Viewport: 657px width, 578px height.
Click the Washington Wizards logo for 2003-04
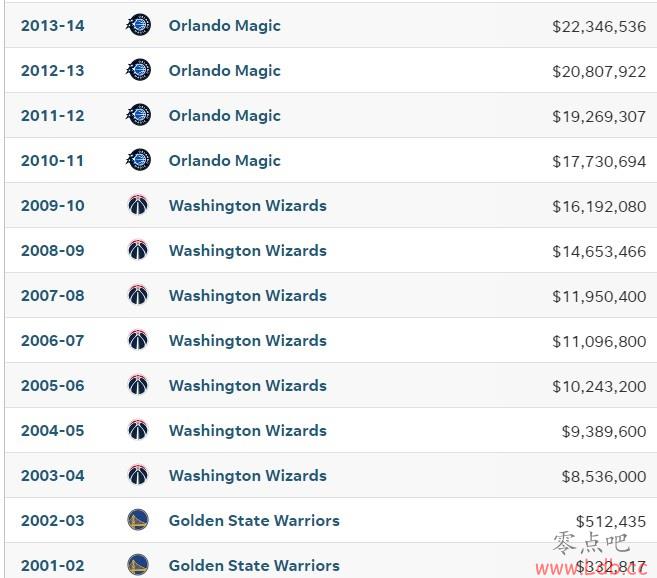coord(138,475)
